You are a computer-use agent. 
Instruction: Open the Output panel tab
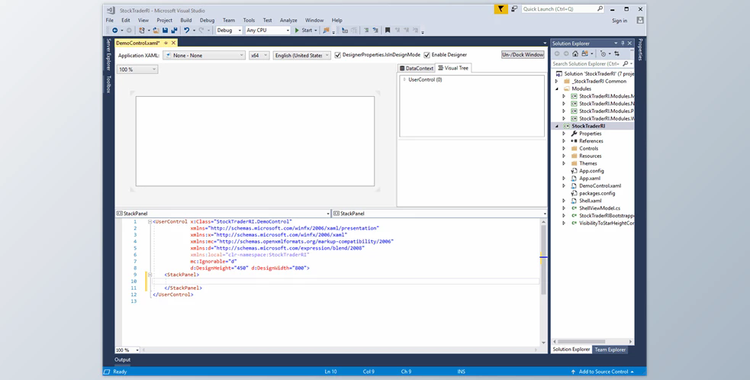tap(122, 359)
